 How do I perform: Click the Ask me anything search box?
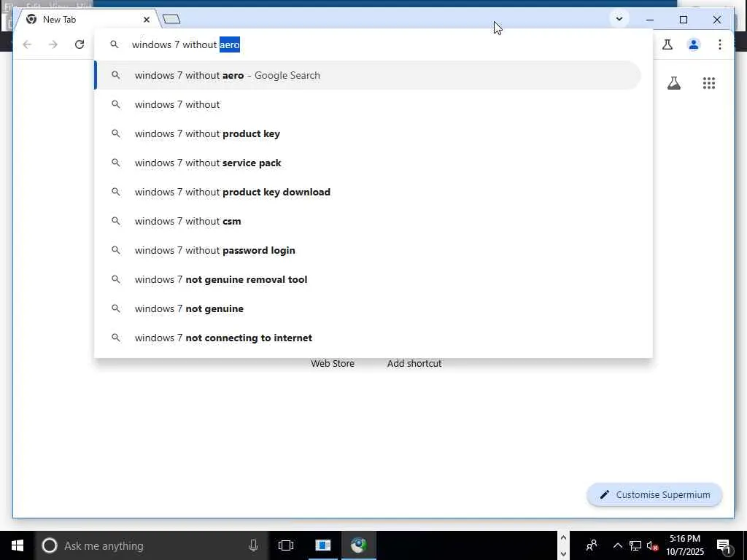pyautogui.click(x=151, y=545)
